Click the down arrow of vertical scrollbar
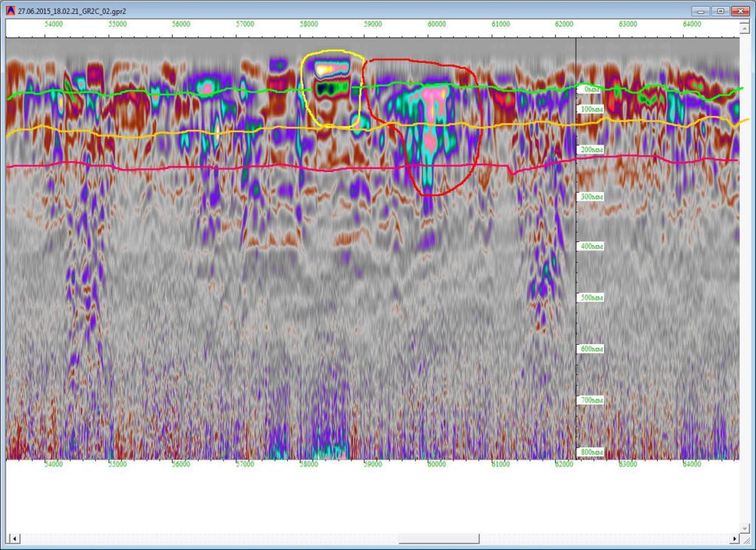Image resolution: width=756 pixels, height=550 pixels. (x=744, y=528)
